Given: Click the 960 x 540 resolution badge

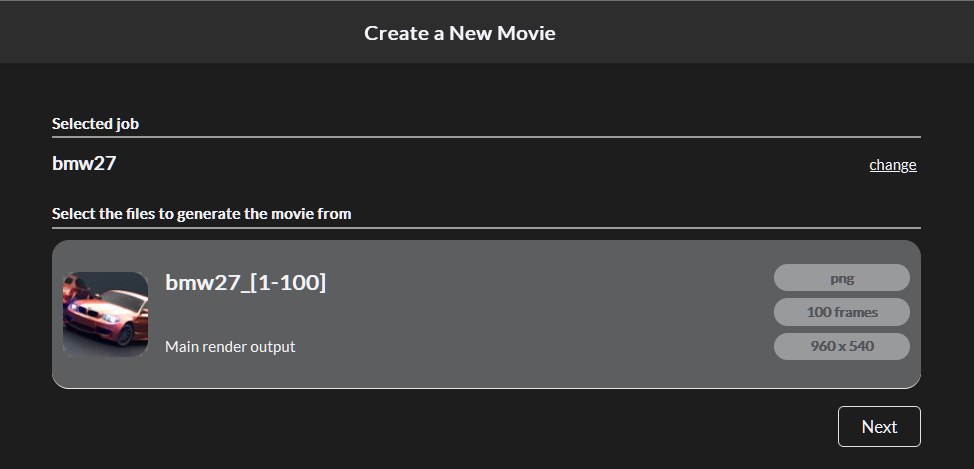Looking at the screenshot, I should pos(842,346).
